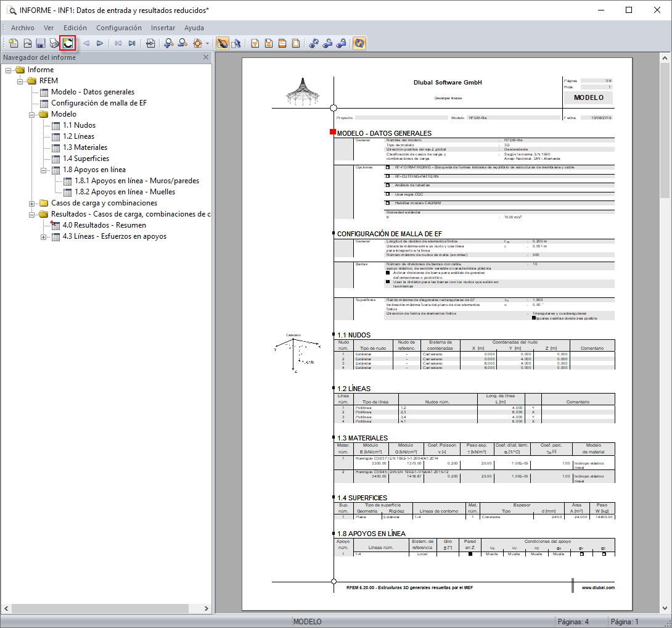The image size is (672, 628).
Task: Open the report template icon
Action: (27, 43)
